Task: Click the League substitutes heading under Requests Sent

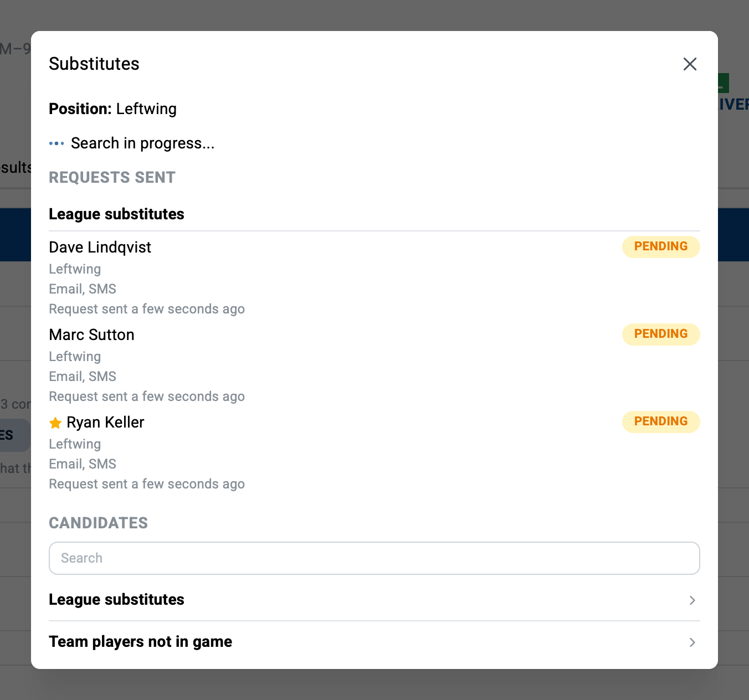Action: coord(116,214)
